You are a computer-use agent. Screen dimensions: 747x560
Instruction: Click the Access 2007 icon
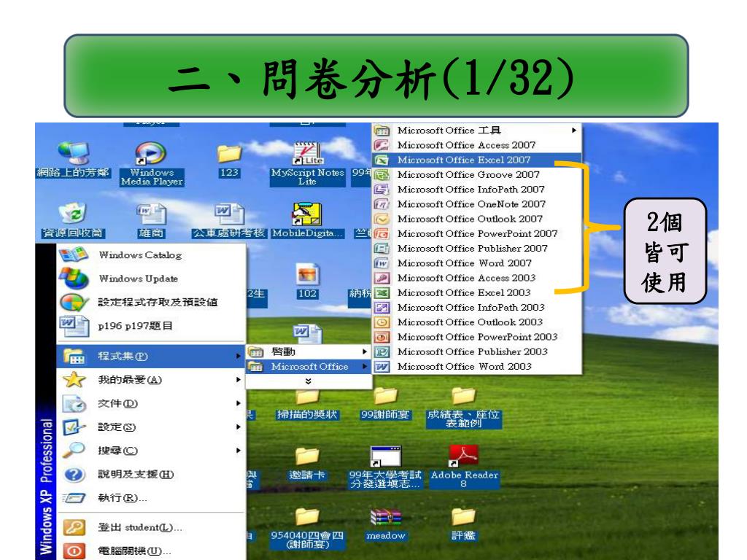click(382, 145)
